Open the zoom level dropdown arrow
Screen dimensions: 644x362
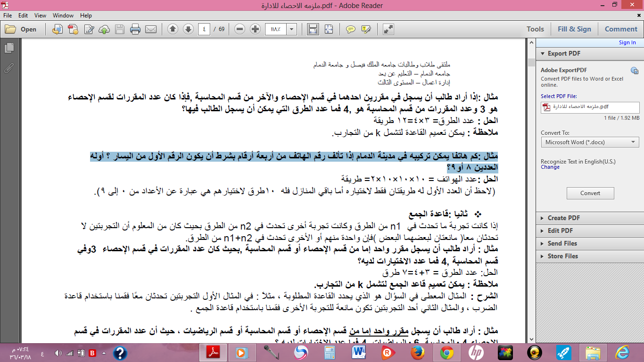pyautogui.click(x=292, y=29)
